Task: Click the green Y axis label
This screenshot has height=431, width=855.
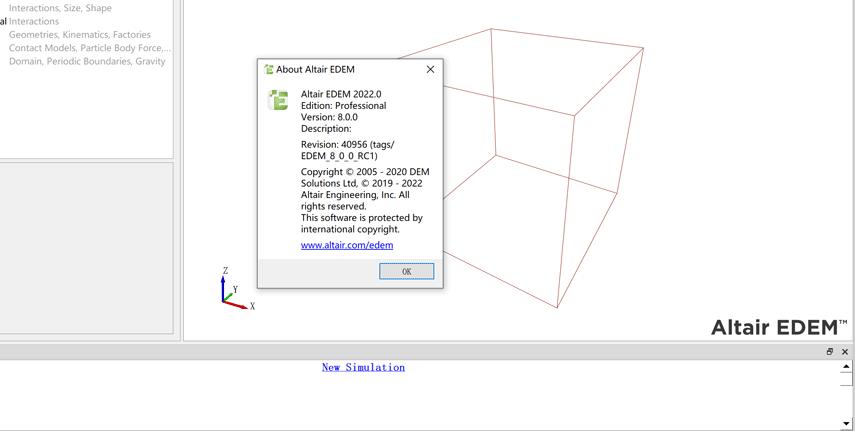Action: (x=235, y=289)
